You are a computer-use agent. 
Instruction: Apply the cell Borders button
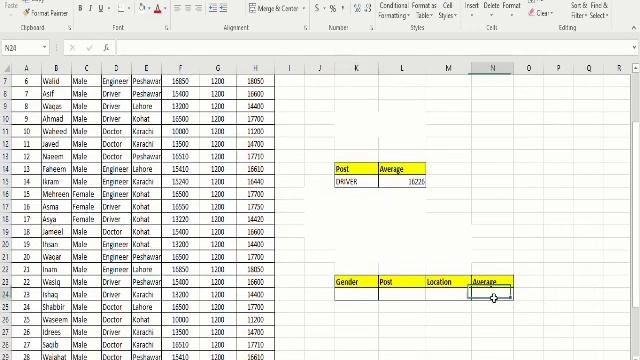point(121,8)
